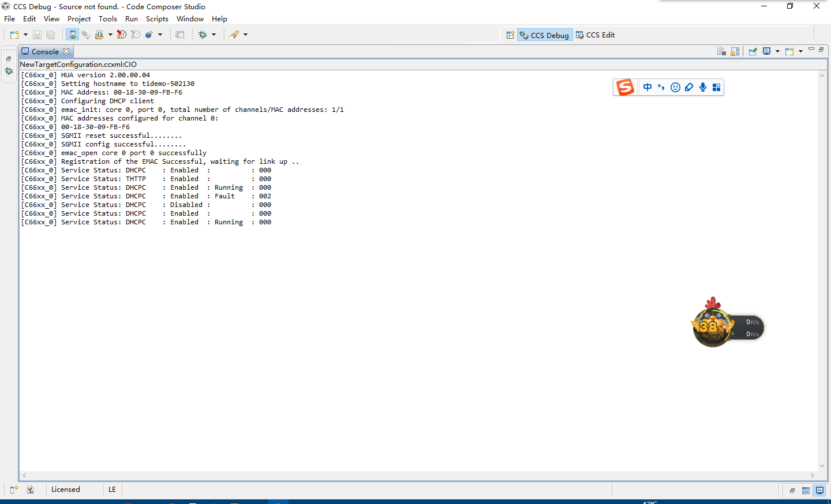Click the blue sphere New Breakpoint icon
This screenshot has width=831, height=504.
click(x=149, y=35)
